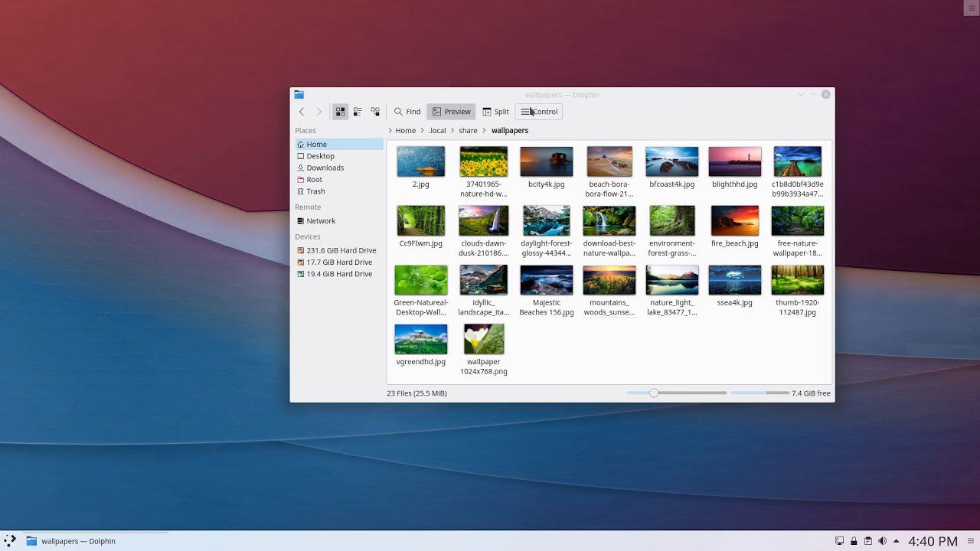Select the bcity4k.jpg thumbnail
This screenshot has height=551, width=980.
(x=547, y=161)
